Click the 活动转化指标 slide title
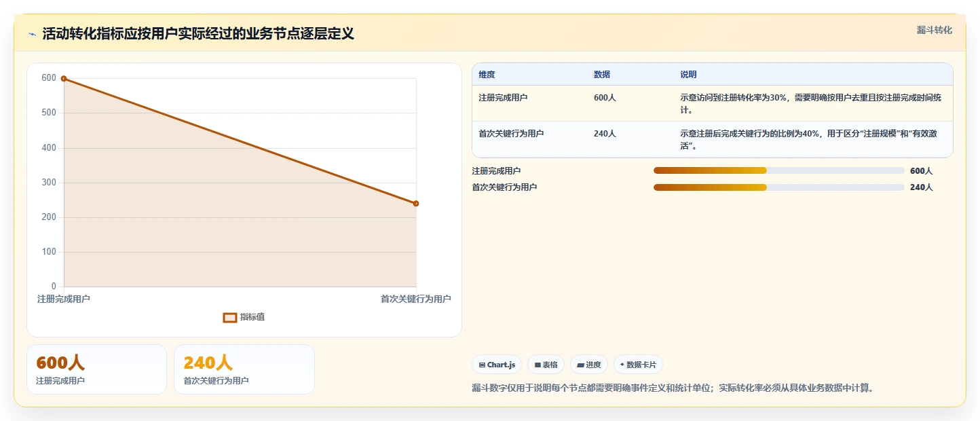980x421 pixels. coord(198,34)
